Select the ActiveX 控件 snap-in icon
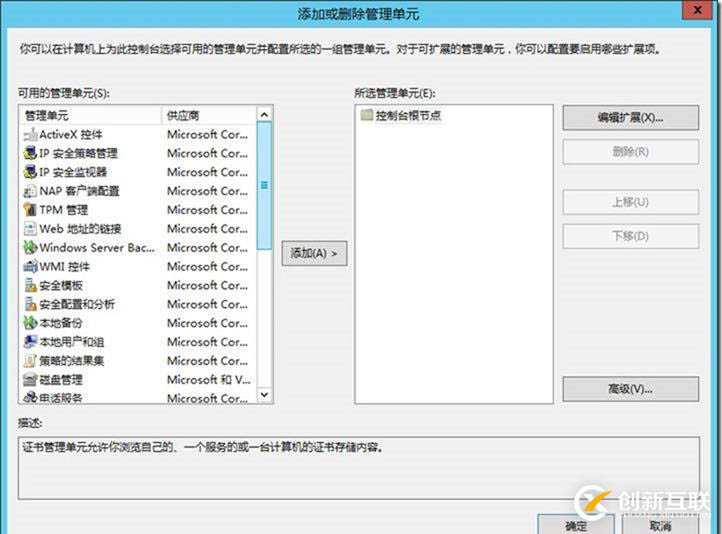Image resolution: width=722 pixels, height=534 pixels. tap(30, 134)
